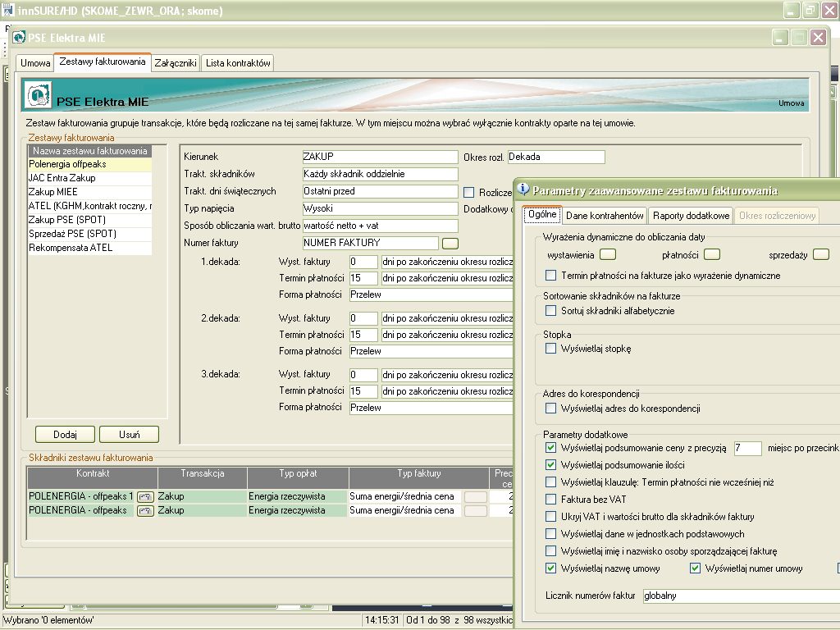The height and width of the screenshot is (630, 840).
Task: Select JAC Entra Zakup in the list
Action: [90, 178]
